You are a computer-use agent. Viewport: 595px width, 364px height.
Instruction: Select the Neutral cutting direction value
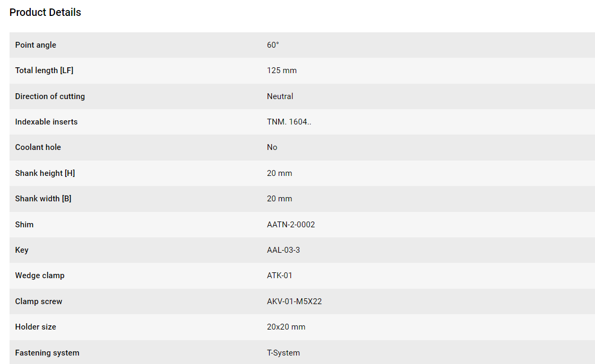[x=280, y=96]
